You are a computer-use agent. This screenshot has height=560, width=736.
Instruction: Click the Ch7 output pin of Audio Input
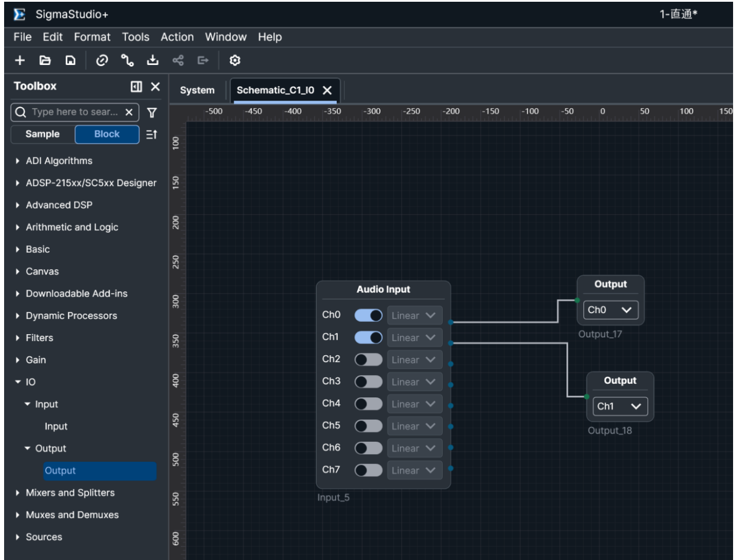coord(451,468)
